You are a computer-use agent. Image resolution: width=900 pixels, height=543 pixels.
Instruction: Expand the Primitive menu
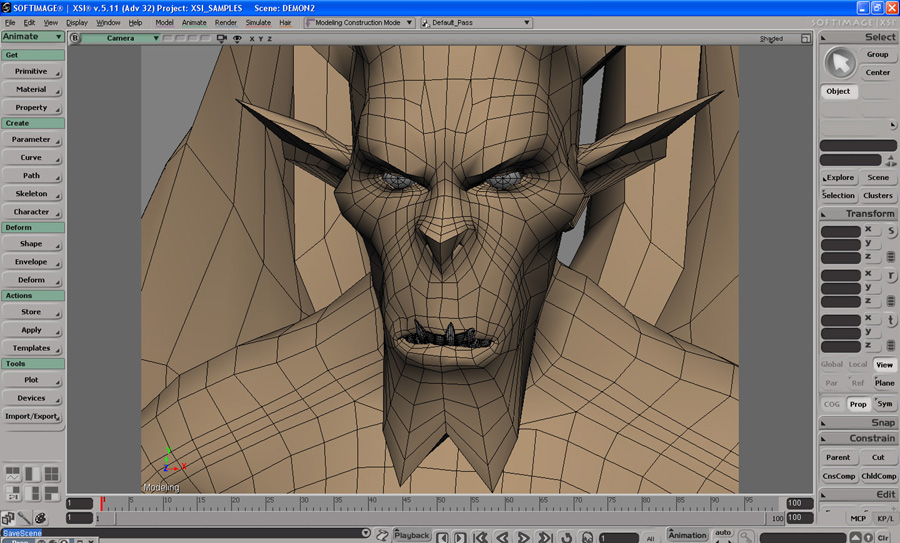[32, 72]
